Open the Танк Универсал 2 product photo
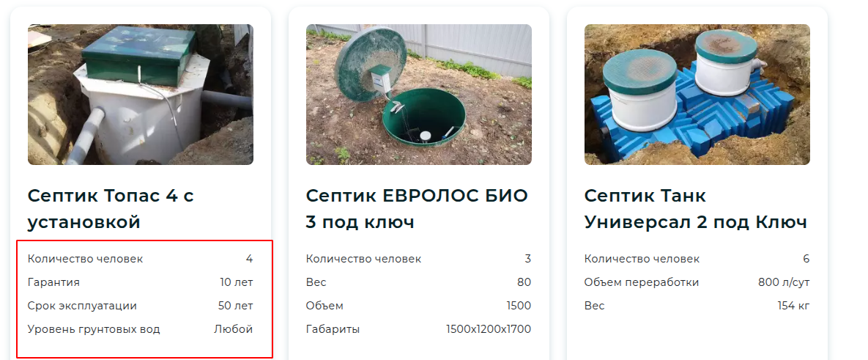Viewport: 868px width, 360px height. coord(697,94)
